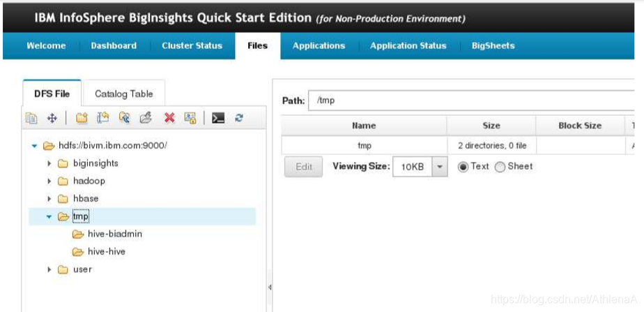This screenshot has height=312, width=644.
Task: Open permissions icon with padlock
Action: 190,119
